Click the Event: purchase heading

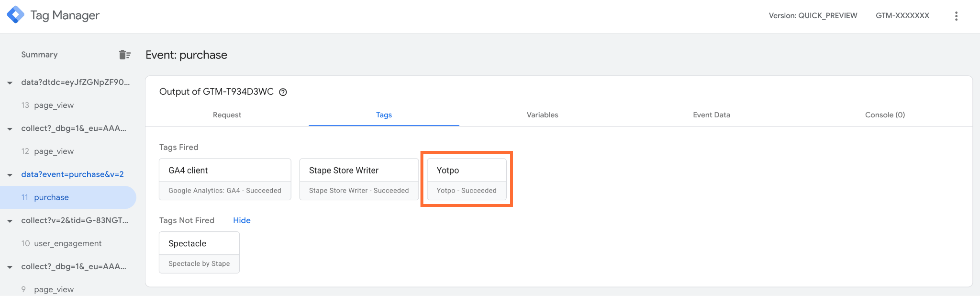(186, 55)
